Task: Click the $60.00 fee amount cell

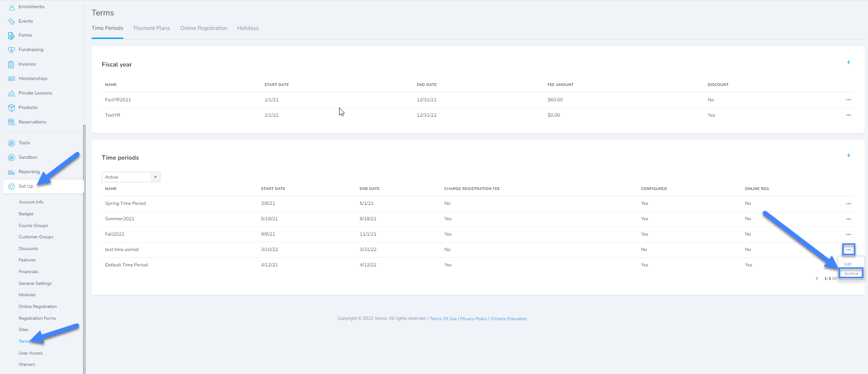Action: pos(555,100)
